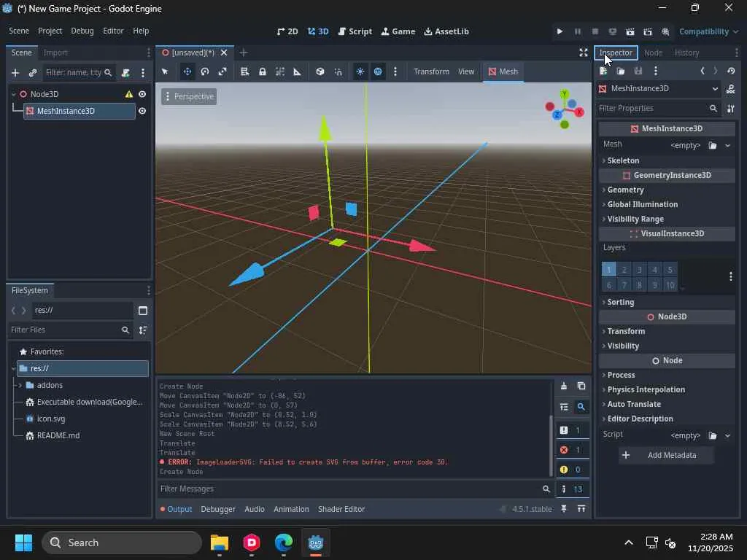
Task: Run the project with the play button
Action: (560, 31)
